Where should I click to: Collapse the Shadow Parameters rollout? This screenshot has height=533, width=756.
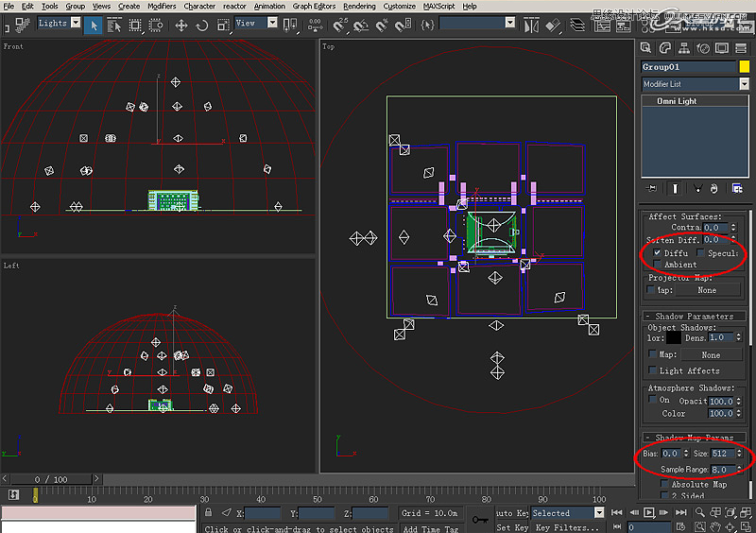pyautogui.click(x=694, y=316)
